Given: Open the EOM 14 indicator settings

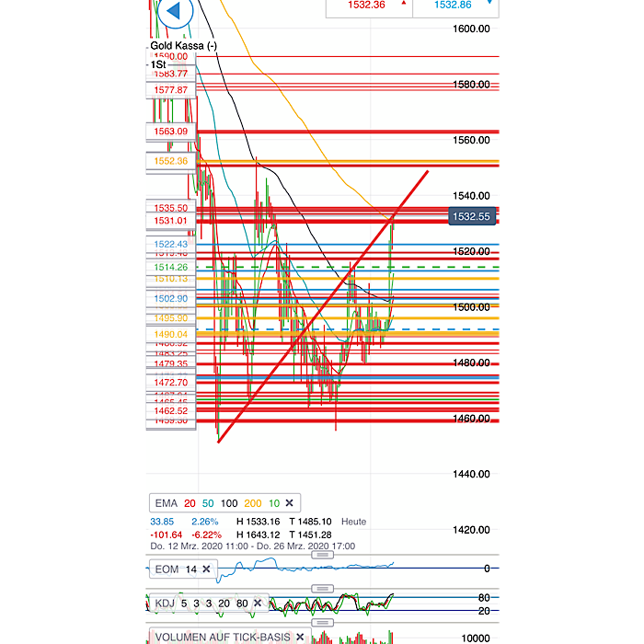Looking at the screenshot, I should pyautogui.click(x=176, y=569).
